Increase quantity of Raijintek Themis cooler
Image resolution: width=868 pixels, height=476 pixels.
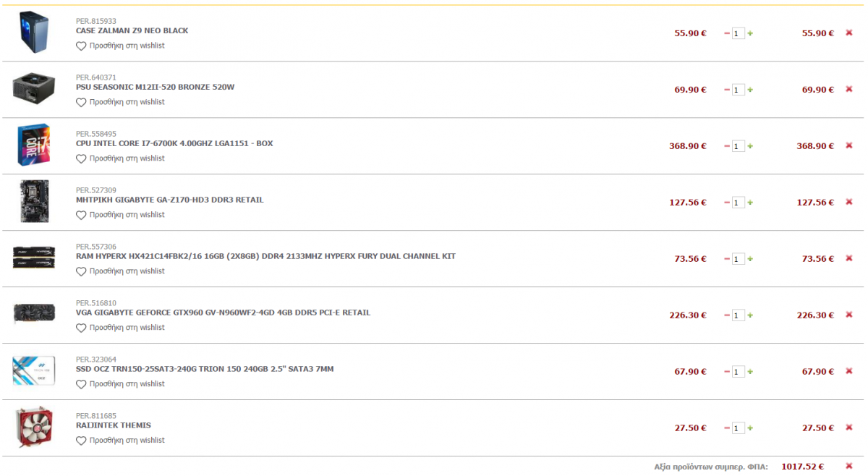click(750, 428)
